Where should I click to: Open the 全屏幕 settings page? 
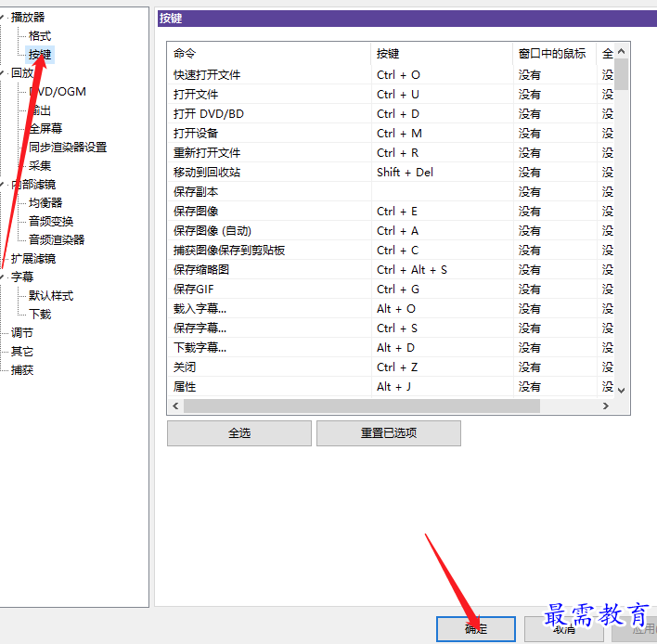[45, 128]
